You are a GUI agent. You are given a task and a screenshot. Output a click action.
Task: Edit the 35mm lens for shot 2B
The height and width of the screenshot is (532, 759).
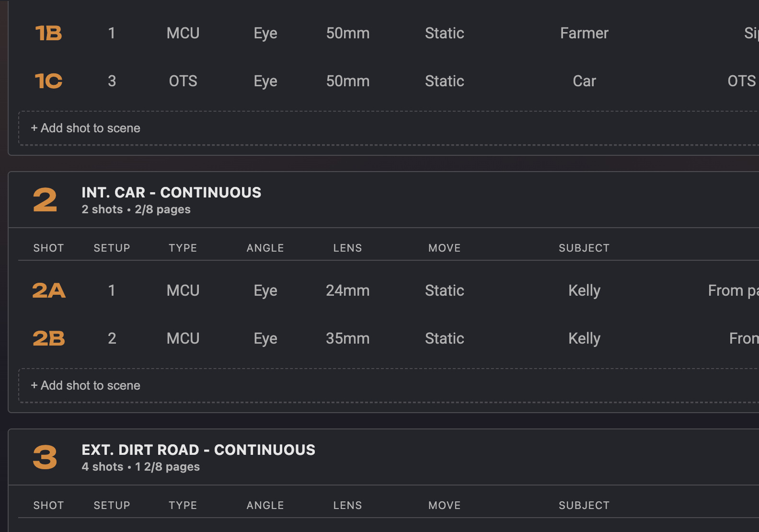347,338
